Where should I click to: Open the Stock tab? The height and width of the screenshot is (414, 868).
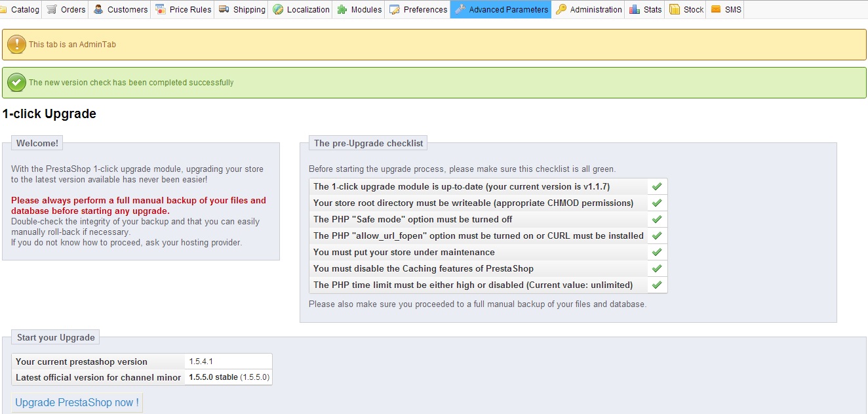click(686, 9)
